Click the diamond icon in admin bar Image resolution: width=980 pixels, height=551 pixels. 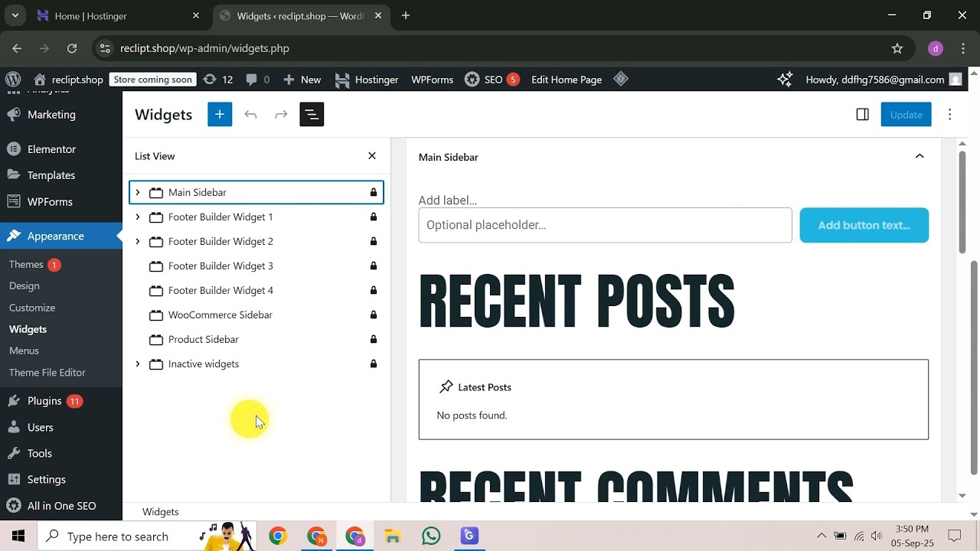621,79
